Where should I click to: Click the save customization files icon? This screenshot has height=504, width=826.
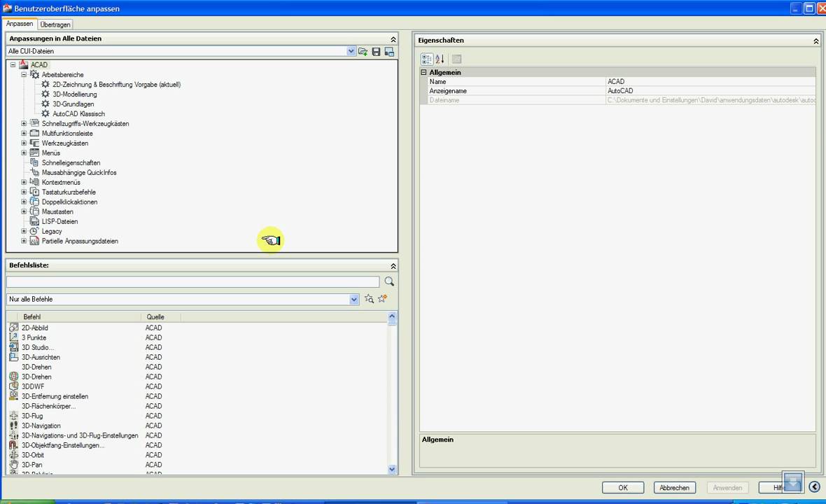click(x=376, y=52)
